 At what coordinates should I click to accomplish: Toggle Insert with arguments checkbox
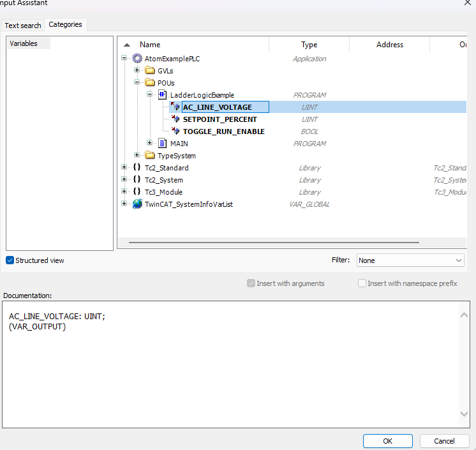(x=251, y=283)
